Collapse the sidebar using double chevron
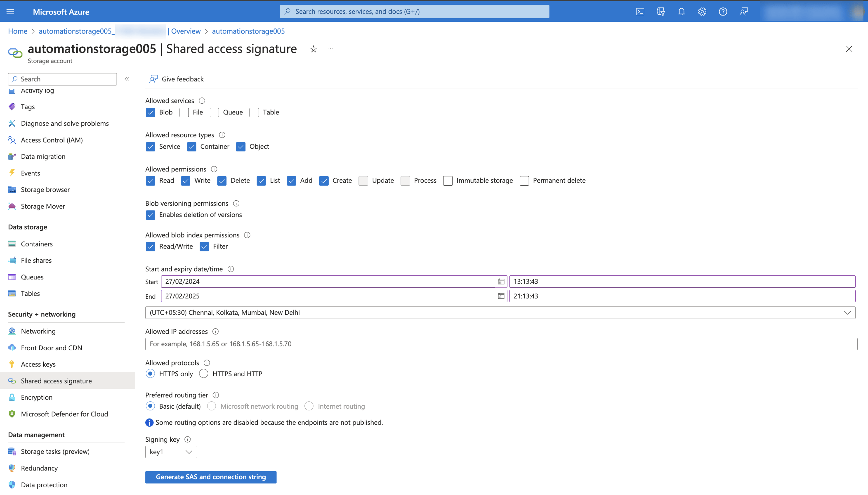 (x=127, y=79)
